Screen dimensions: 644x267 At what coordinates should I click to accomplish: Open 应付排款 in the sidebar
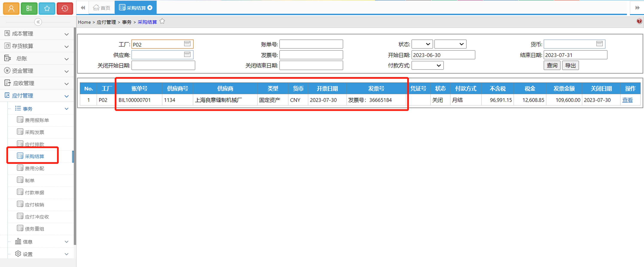(x=34, y=144)
